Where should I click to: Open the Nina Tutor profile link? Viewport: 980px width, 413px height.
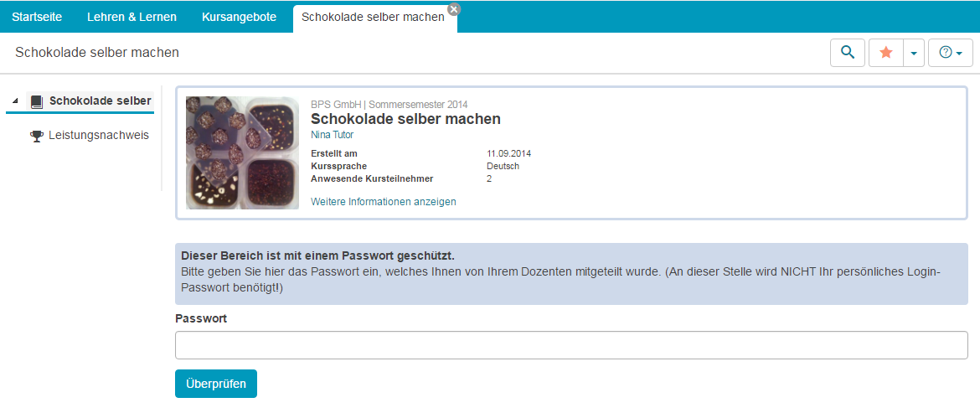[x=331, y=134]
